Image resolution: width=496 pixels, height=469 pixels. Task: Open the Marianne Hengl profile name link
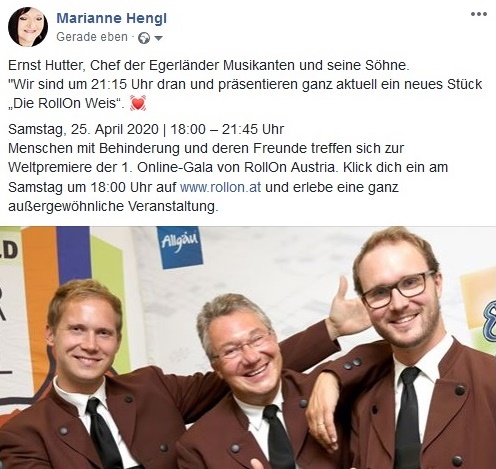tap(112, 18)
